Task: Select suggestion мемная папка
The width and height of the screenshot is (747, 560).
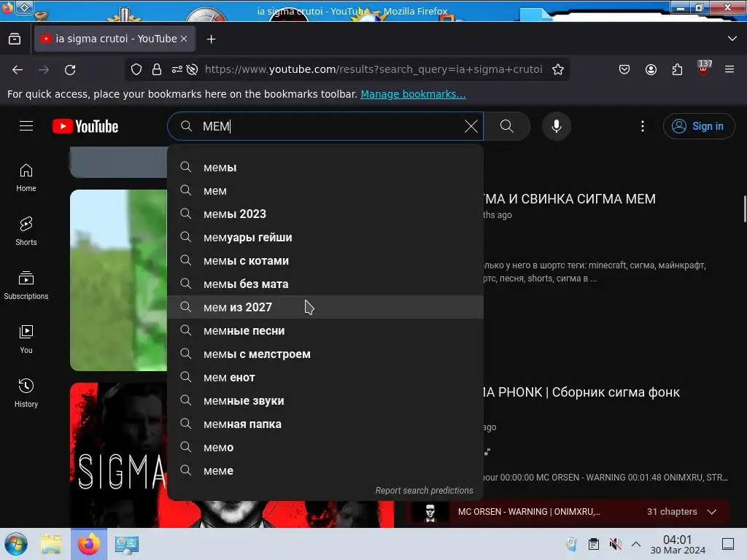Action: click(325, 424)
